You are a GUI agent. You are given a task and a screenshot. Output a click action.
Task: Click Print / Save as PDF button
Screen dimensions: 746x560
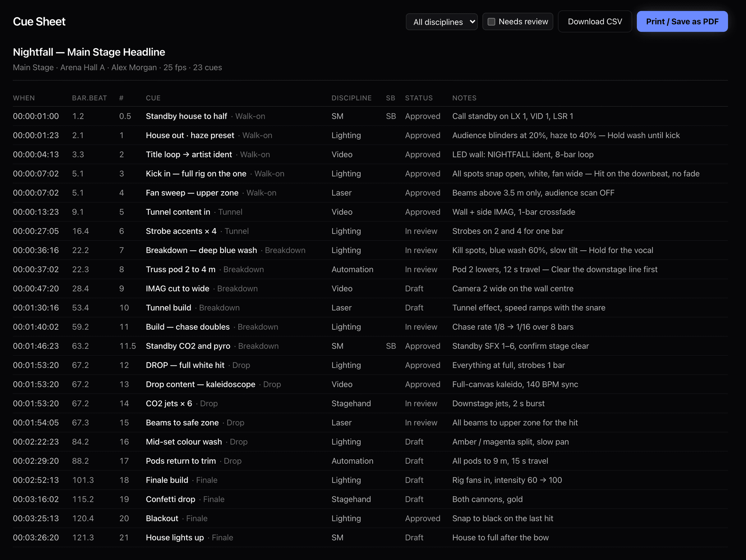click(x=682, y=21)
